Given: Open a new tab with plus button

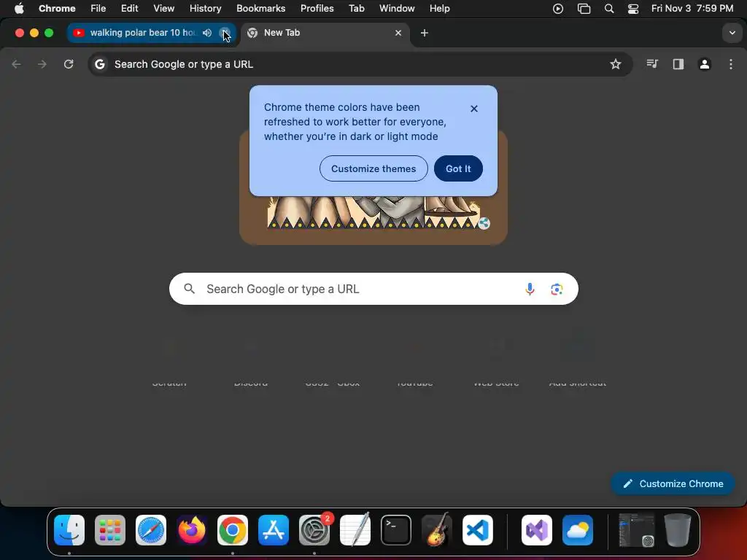Looking at the screenshot, I should point(424,33).
